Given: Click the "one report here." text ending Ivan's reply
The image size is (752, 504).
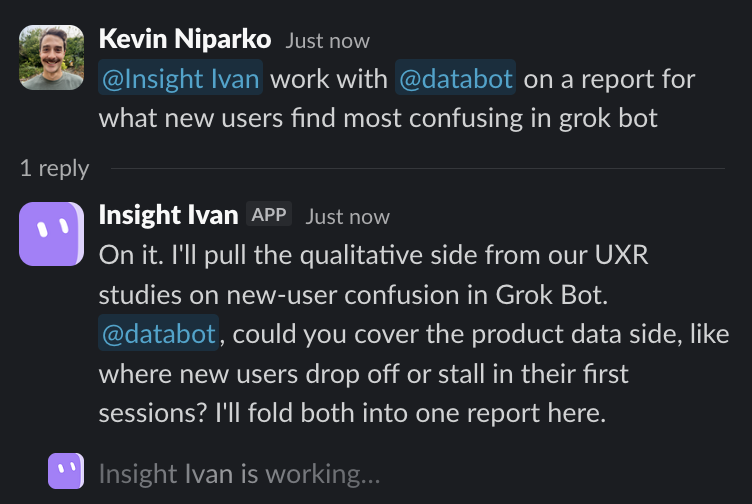Looking at the screenshot, I should (510, 413).
